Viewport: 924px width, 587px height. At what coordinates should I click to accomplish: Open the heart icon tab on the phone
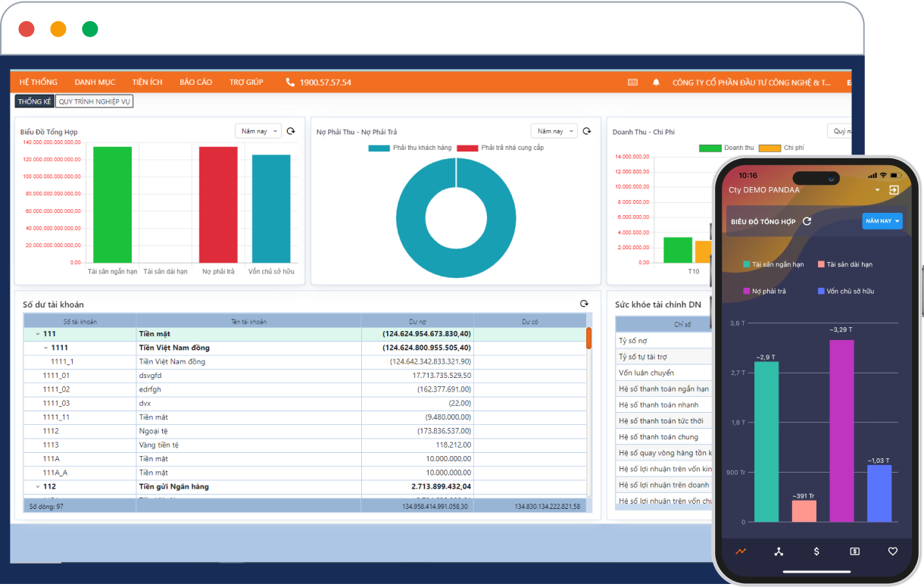point(893,551)
